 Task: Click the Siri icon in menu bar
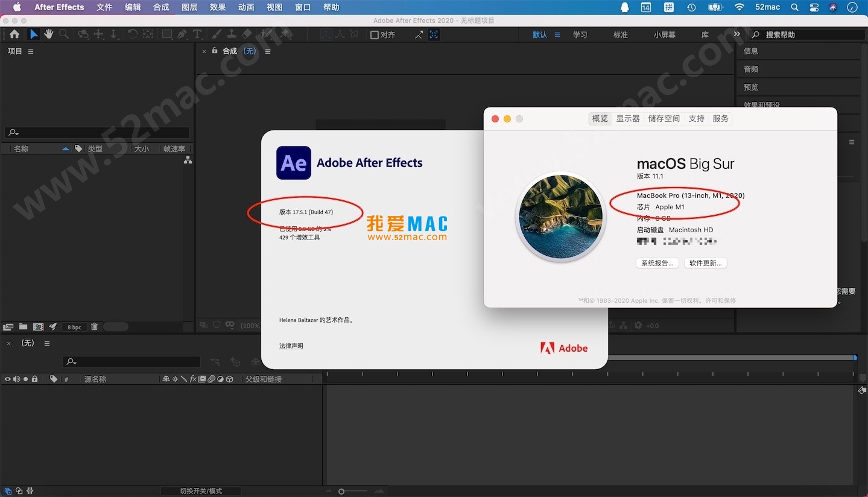pos(833,7)
